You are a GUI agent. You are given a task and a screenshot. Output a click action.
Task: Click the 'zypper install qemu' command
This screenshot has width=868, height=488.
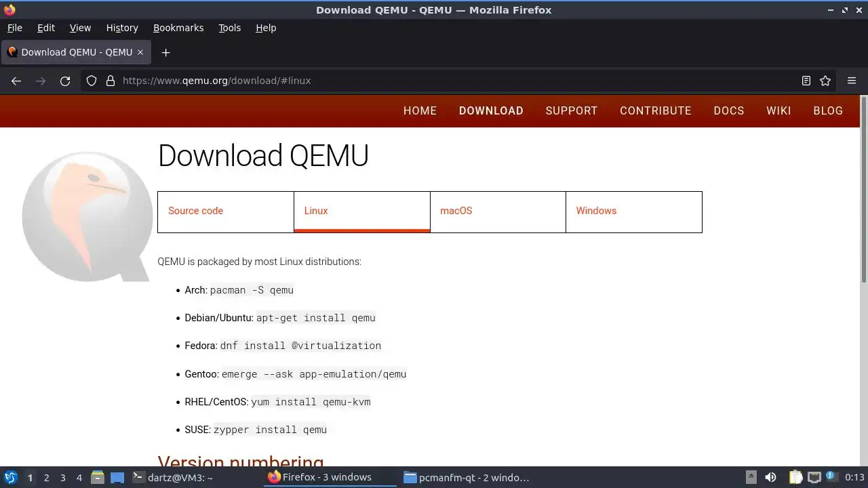click(x=270, y=430)
